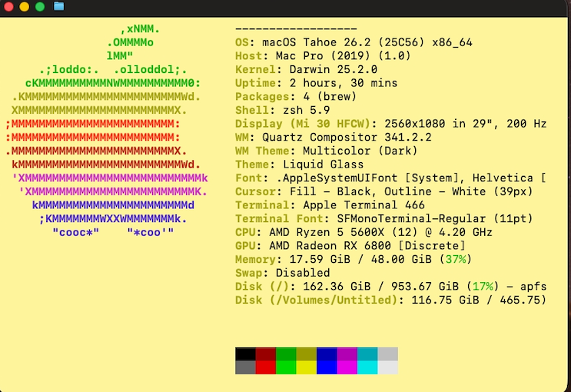Click the purple color block

(x=347, y=354)
